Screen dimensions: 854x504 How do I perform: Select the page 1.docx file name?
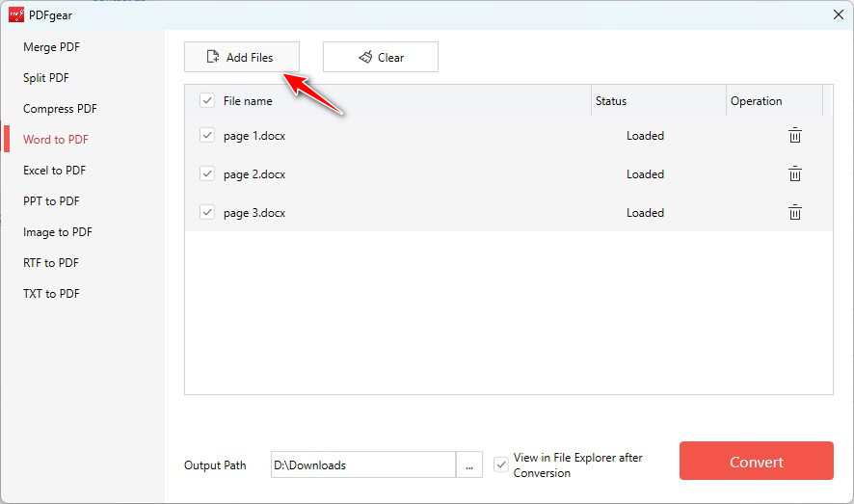click(x=254, y=136)
